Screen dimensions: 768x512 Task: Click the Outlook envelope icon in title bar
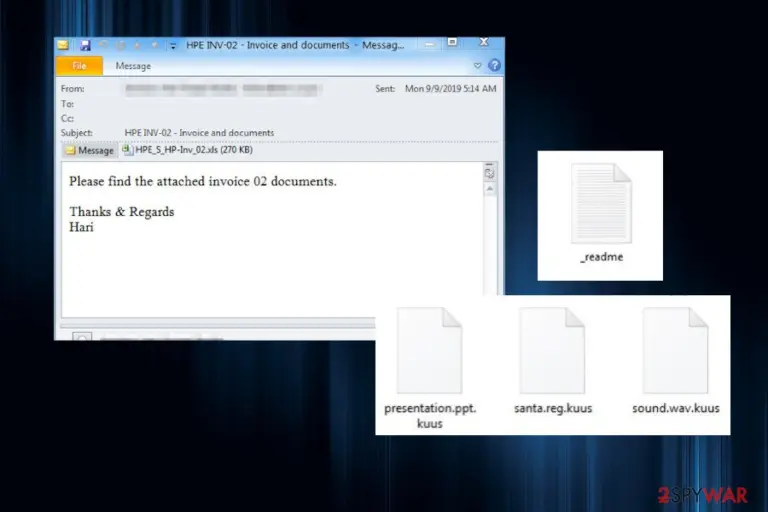[x=63, y=45]
